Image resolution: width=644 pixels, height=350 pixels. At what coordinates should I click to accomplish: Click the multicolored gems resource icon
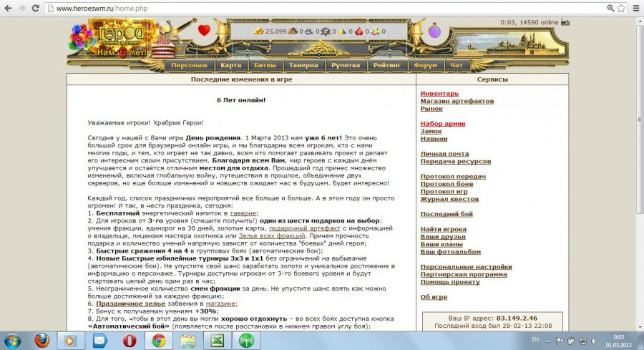(x=376, y=31)
